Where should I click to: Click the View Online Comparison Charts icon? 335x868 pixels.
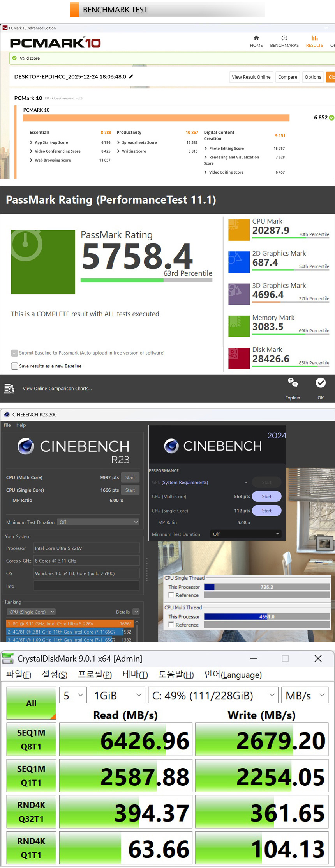[9, 389]
